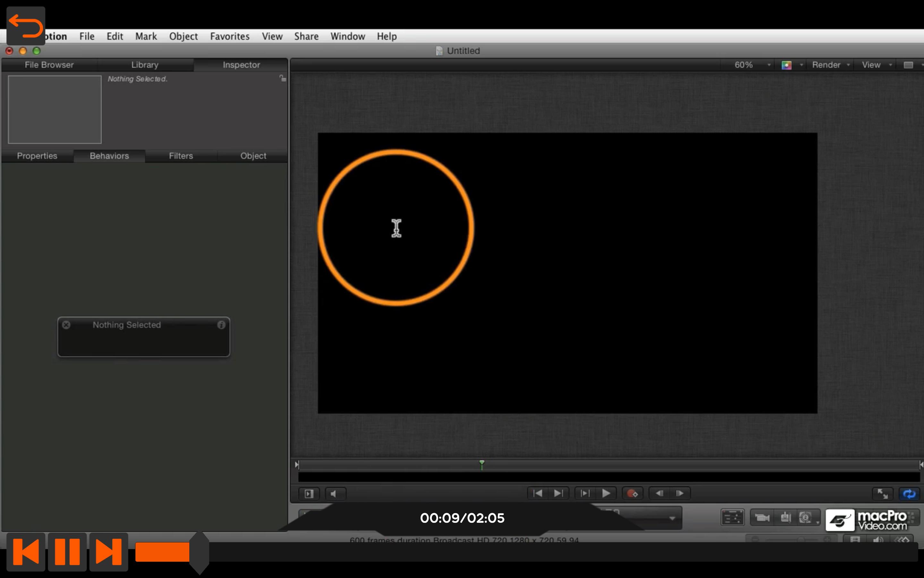
Task: Go to start of project
Action: pyautogui.click(x=538, y=494)
